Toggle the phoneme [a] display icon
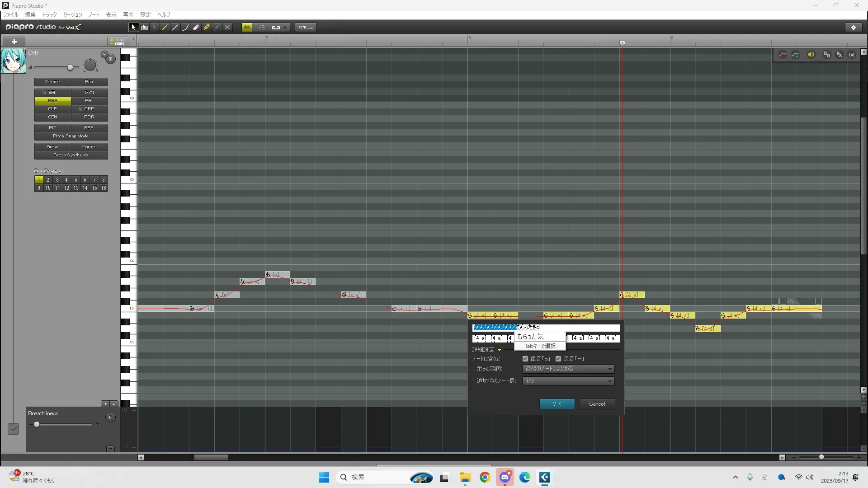Screen dimensions: 868x488 click(852, 55)
